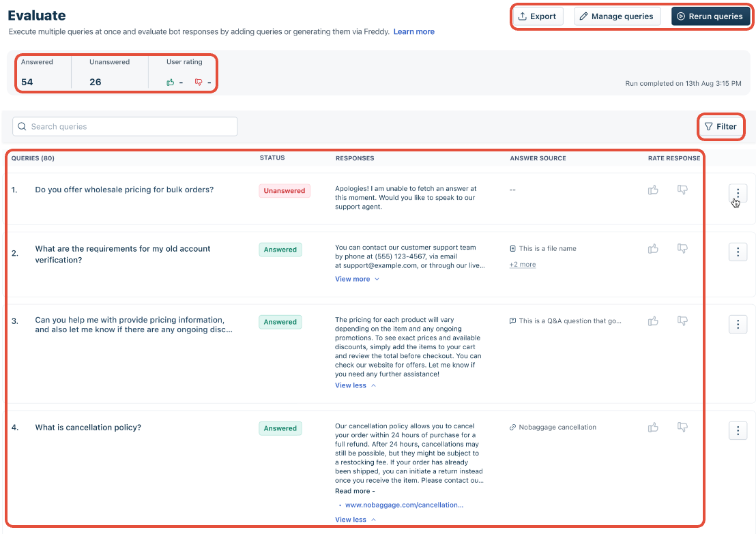Click the Unanswered status badge in row 1
The image size is (756, 534).
[285, 191]
